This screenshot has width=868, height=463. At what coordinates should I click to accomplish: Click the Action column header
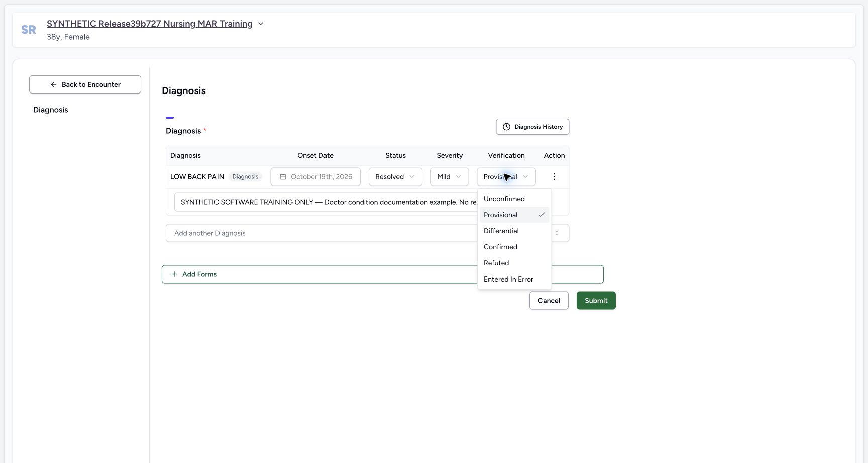554,155
